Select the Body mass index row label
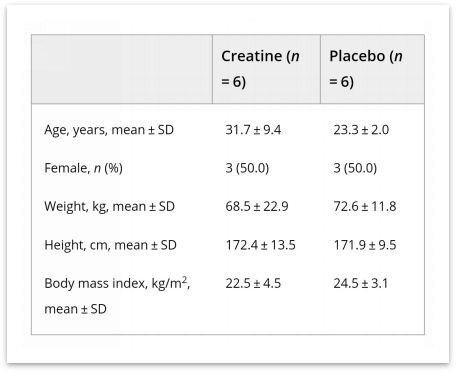The image size is (457, 373). coord(117,296)
